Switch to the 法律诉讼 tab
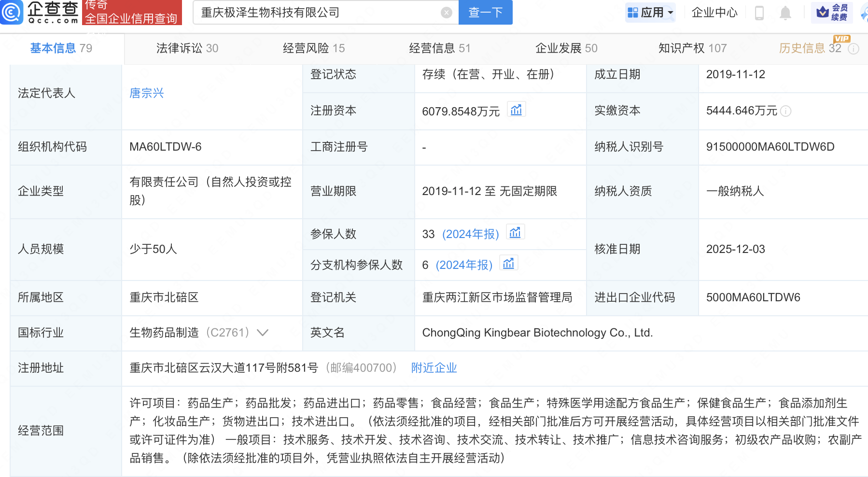 (187, 48)
